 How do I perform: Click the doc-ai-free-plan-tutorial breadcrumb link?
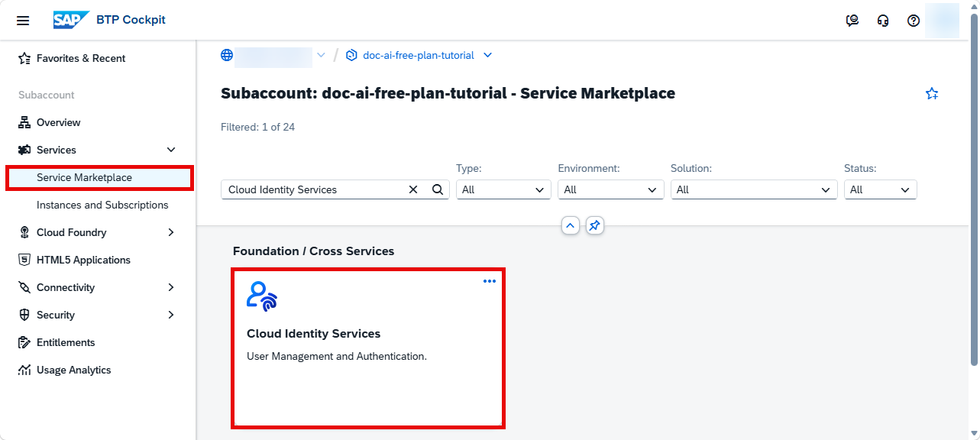pyautogui.click(x=419, y=55)
